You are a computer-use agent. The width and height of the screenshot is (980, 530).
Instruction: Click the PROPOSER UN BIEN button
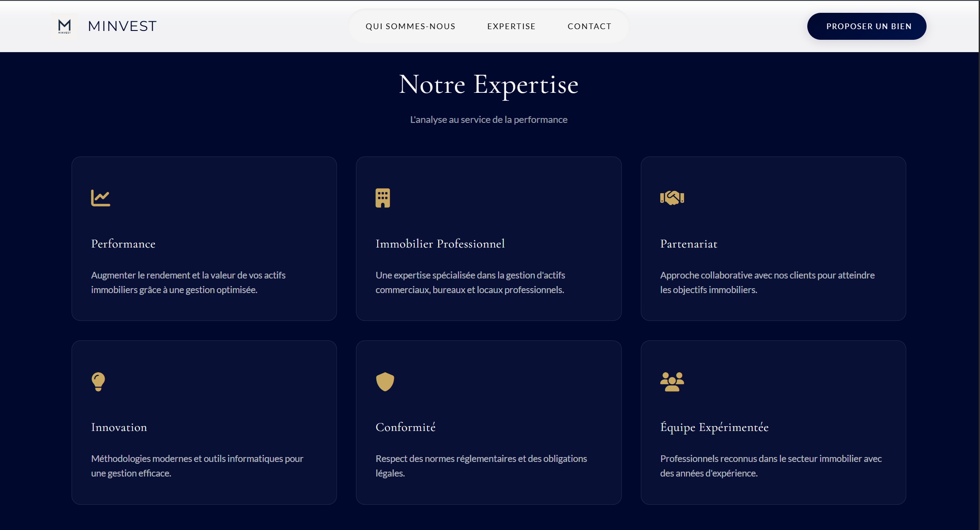[x=866, y=26]
